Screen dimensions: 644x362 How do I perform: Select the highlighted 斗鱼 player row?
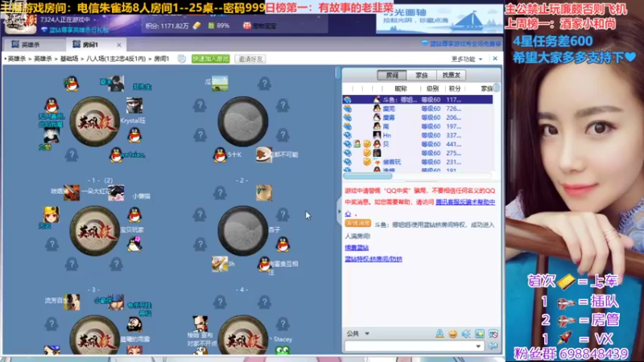tap(418, 99)
